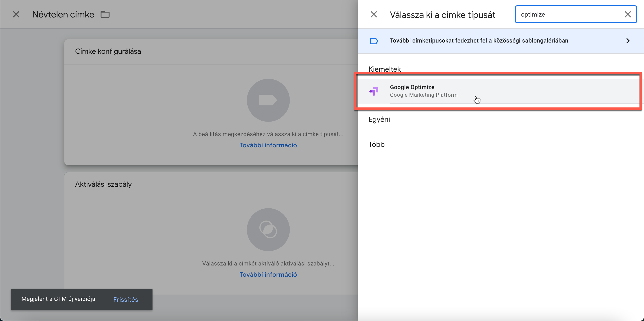Click the folder icon next to Névtelen címke

[105, 15]
